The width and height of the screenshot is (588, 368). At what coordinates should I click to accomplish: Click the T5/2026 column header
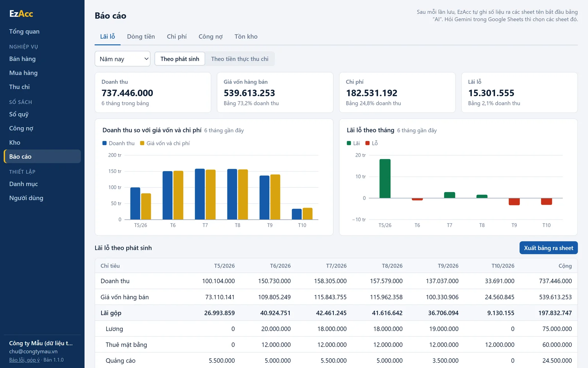tap(224, 266)
